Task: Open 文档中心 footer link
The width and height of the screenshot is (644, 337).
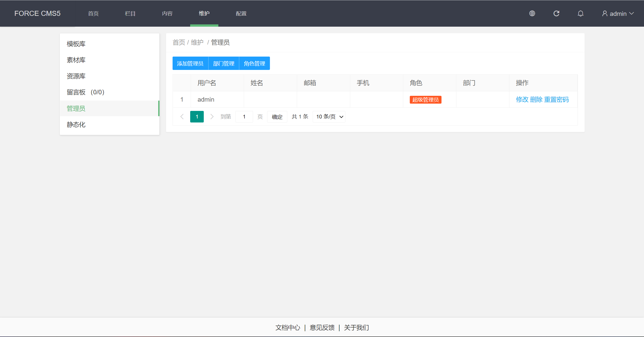Action: [x=288, y=327]
